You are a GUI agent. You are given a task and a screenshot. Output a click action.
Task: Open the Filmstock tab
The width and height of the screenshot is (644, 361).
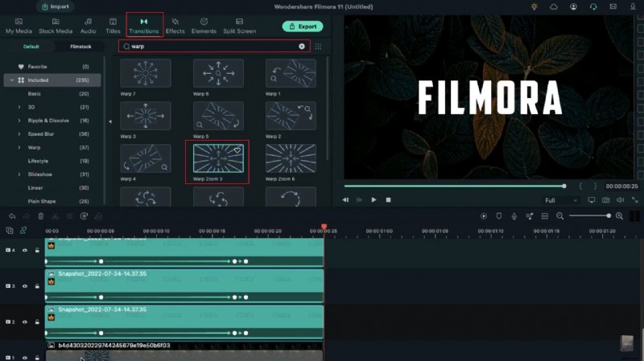pos(80,47)
